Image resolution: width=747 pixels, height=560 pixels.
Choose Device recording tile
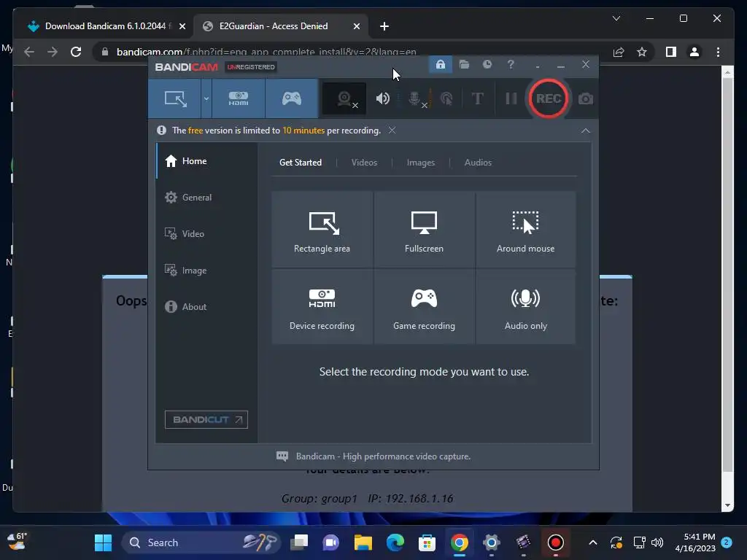(x=322, y=307)
